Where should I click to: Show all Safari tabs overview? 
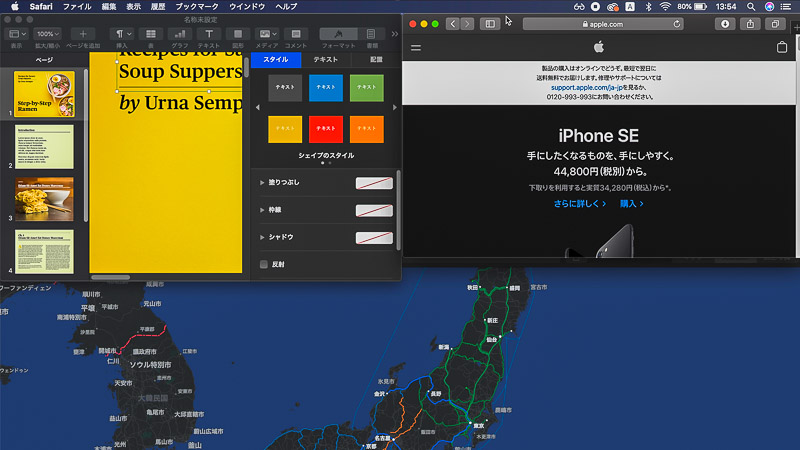point(775,24)
